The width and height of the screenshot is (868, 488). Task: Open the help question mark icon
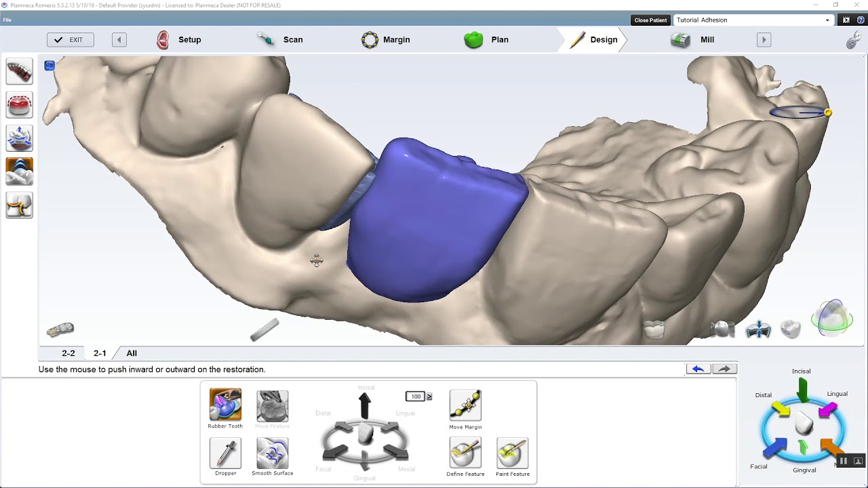pyautogui.click(x=861, y=20)
